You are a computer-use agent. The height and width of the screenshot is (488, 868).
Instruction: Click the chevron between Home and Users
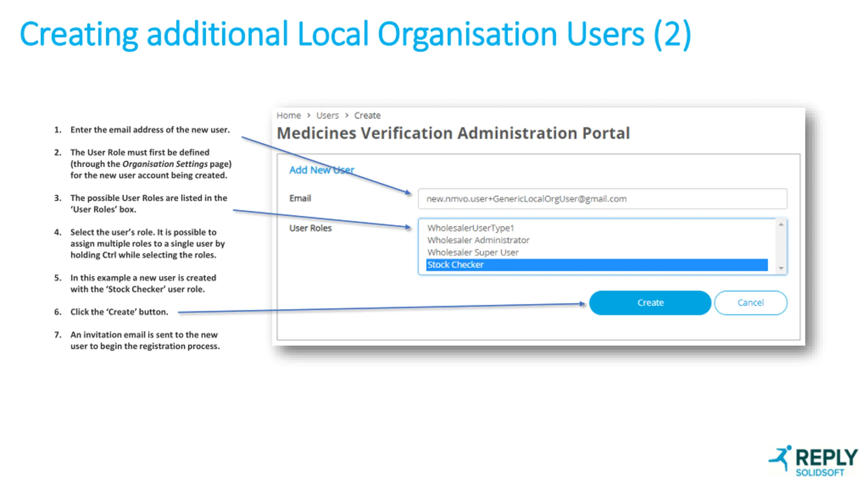coord(309,116)
